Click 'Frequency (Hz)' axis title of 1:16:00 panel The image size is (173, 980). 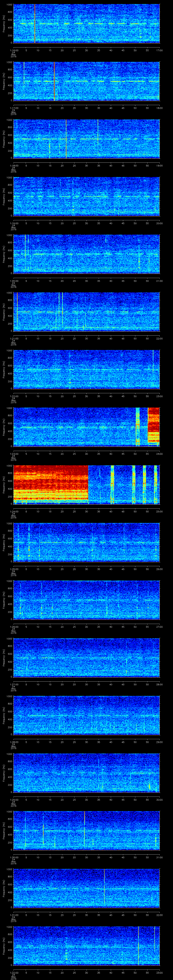coord(4,24)
